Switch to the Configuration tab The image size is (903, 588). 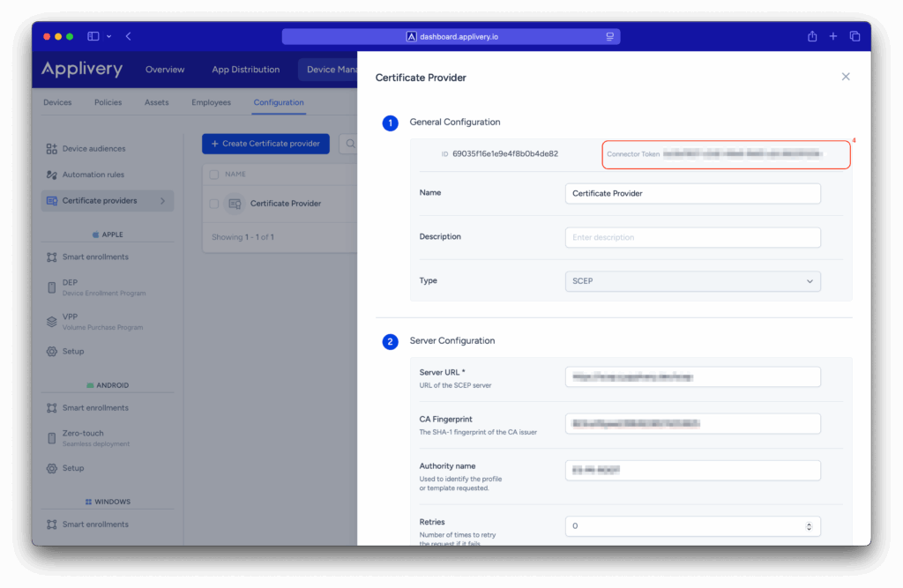[278, 101]
